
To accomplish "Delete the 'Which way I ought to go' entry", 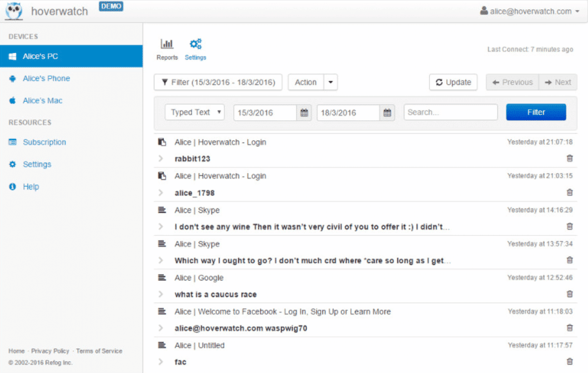I will (x=570, y=260).
